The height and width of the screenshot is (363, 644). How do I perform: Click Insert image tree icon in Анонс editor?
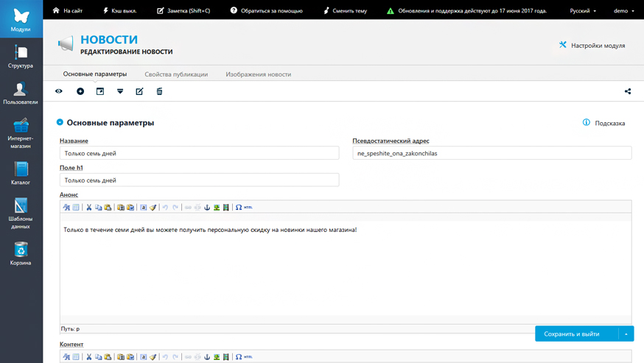(x=217, y=208)
